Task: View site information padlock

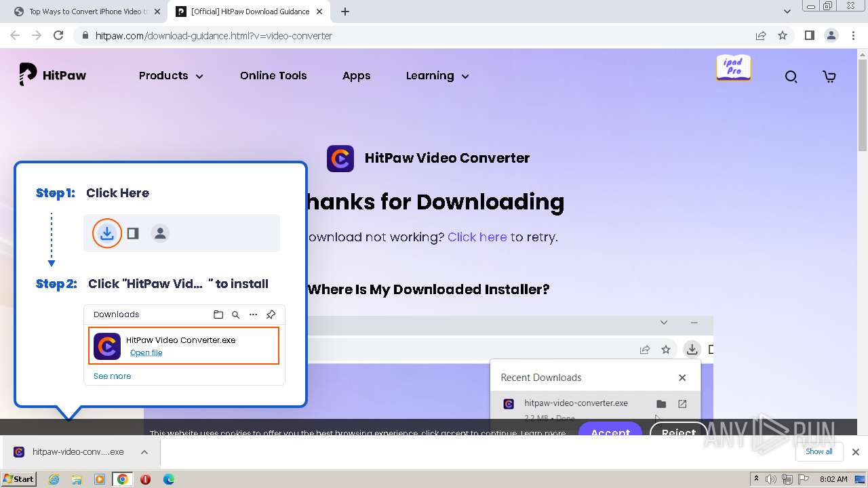Action: tap(85, 35)
